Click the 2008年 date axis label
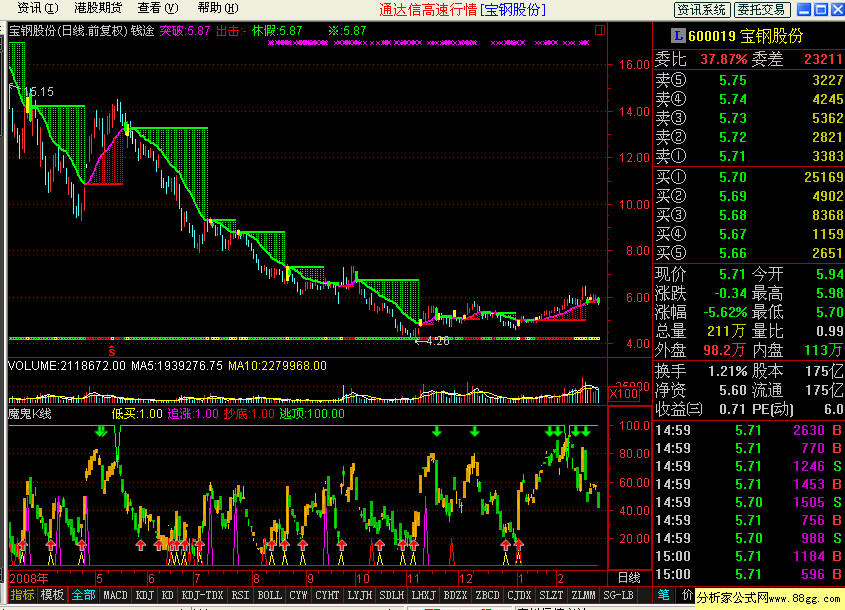Image resolution: width=845 pixels, height=610 pixels. coord(29,578)
